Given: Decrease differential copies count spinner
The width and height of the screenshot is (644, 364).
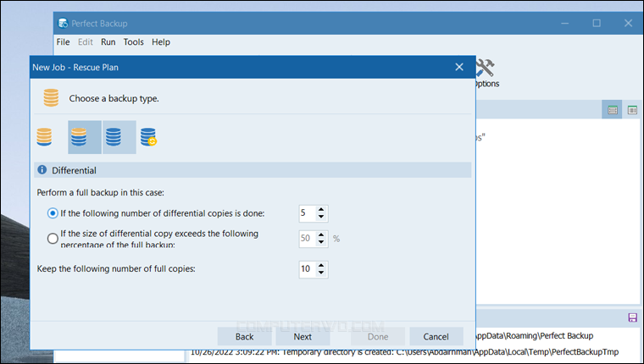Looking at the screenshot, I should coord(321,217).
